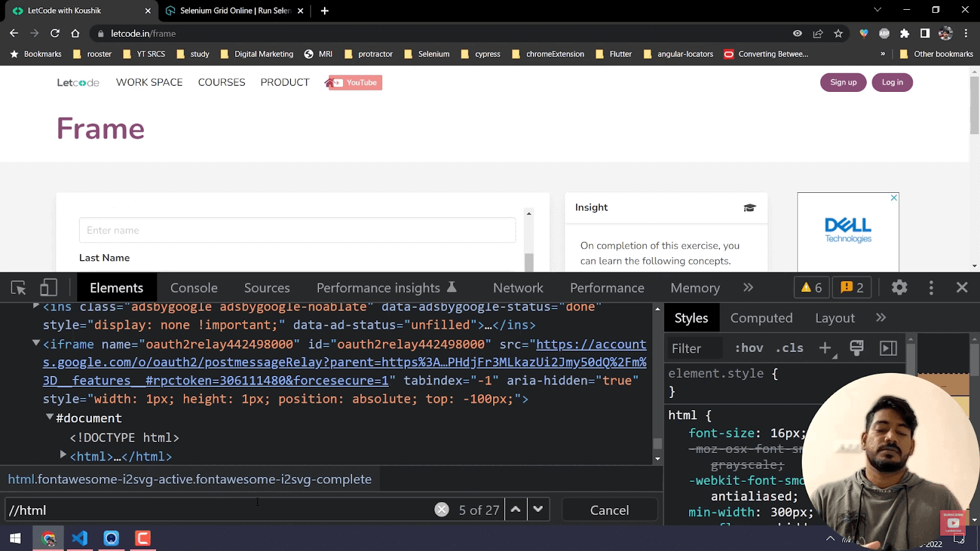
Task: Open the Performance tab
Action: coord(607,288)
